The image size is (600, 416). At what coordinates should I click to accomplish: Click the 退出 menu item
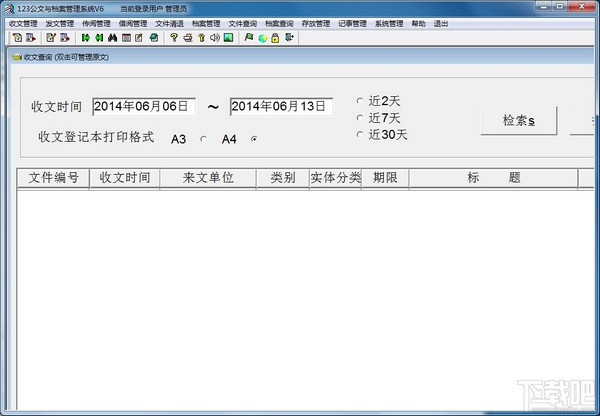point(441,24)
